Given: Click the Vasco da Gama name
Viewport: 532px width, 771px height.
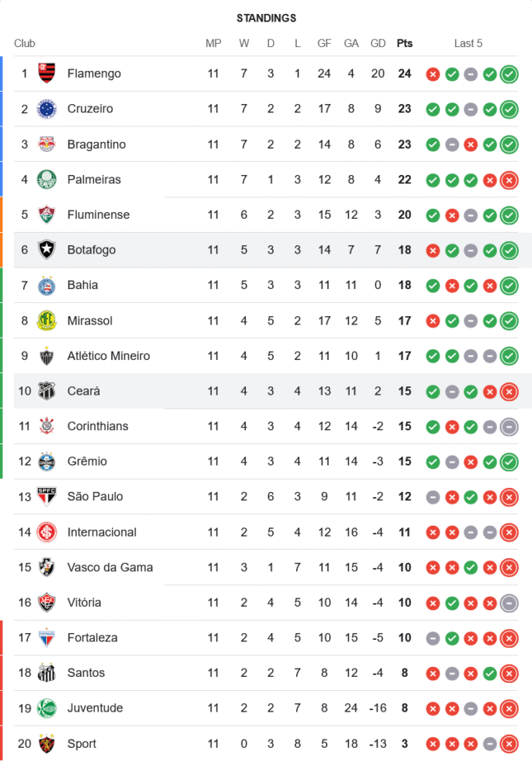Looking at the screenshot, I should [x=110, y=567].
